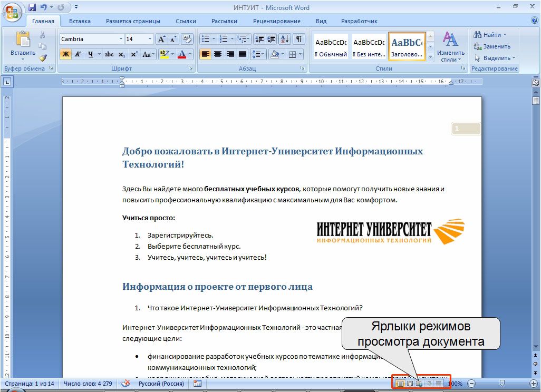Toggle italic (К) formatting

[x=78, y=54]
